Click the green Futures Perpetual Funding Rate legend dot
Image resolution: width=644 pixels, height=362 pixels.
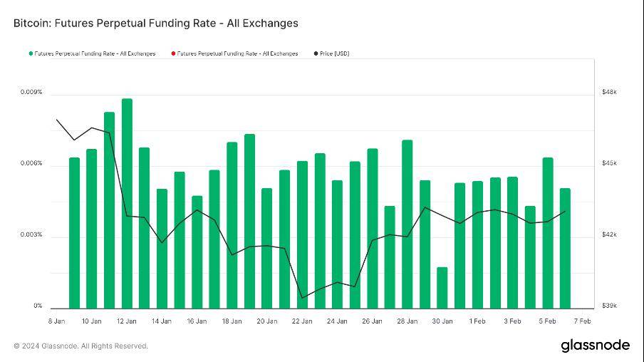click(x=31, y=53)
